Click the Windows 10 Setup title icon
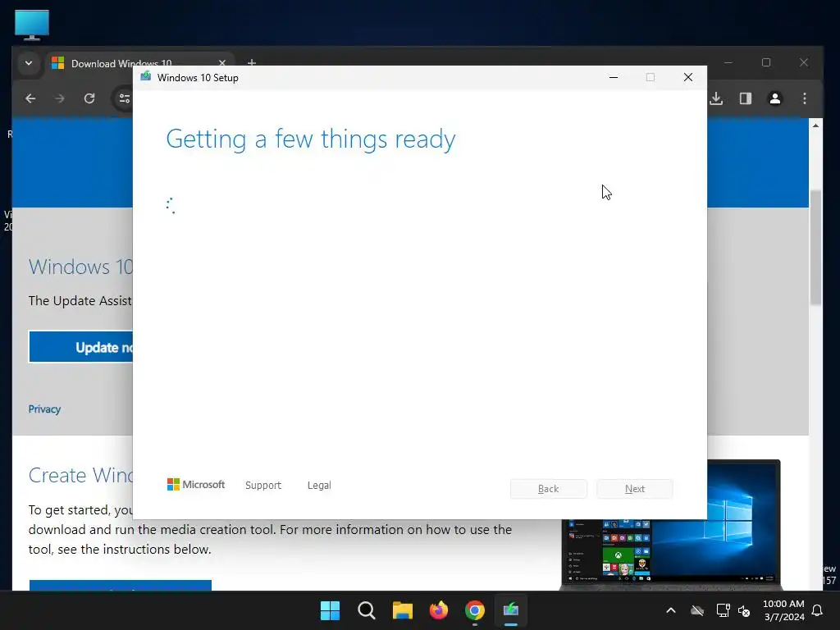The image size is (840, 630). [x=146, y=76]
